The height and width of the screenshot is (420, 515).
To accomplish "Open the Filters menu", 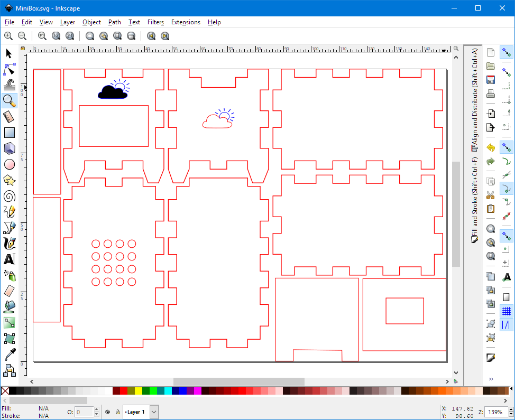I will coord(155,22).
